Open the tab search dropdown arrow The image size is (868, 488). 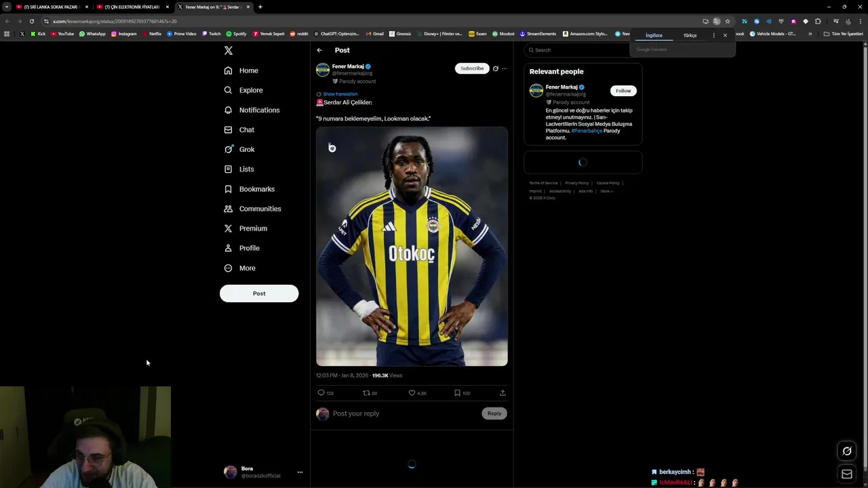click(x=6, y=7)
